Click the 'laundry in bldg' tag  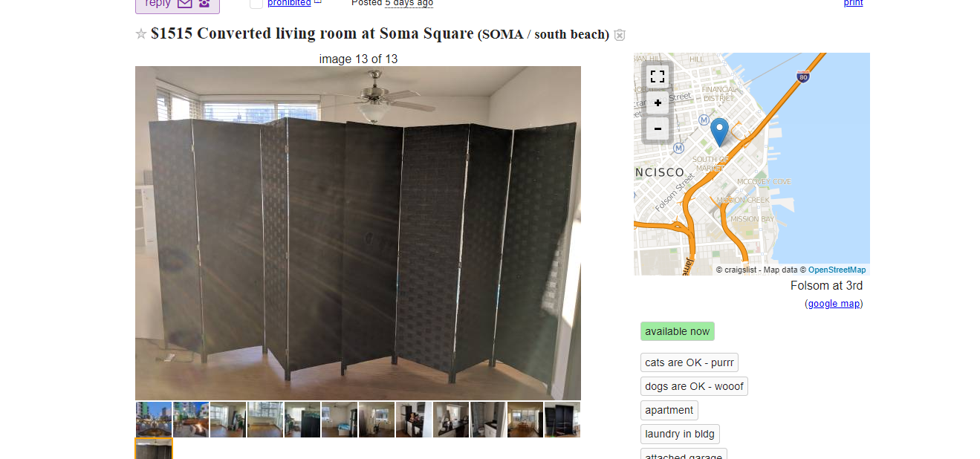click(x=680, y=434)
